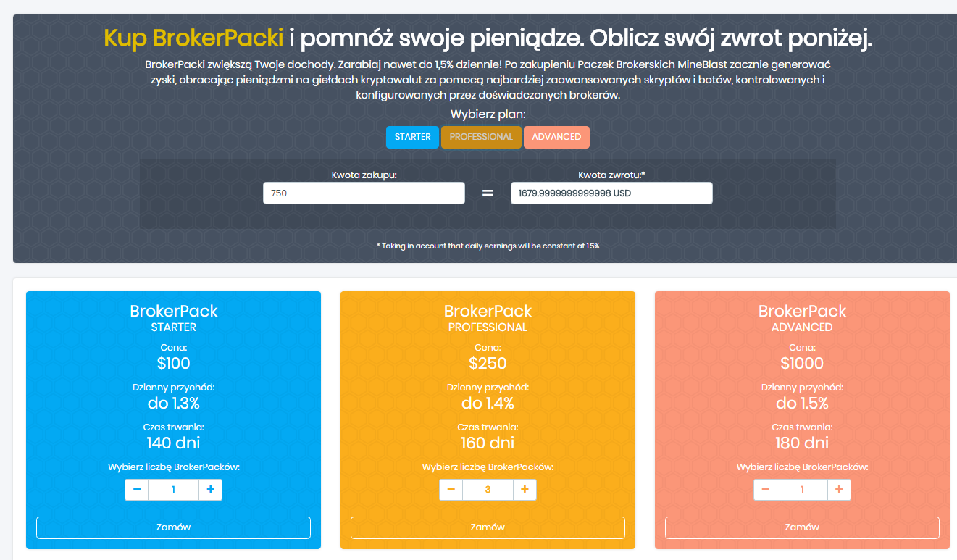This screenshot has width=957, height=560.
Task: Click the equals sign between amount fields
Action: (488, 193)
